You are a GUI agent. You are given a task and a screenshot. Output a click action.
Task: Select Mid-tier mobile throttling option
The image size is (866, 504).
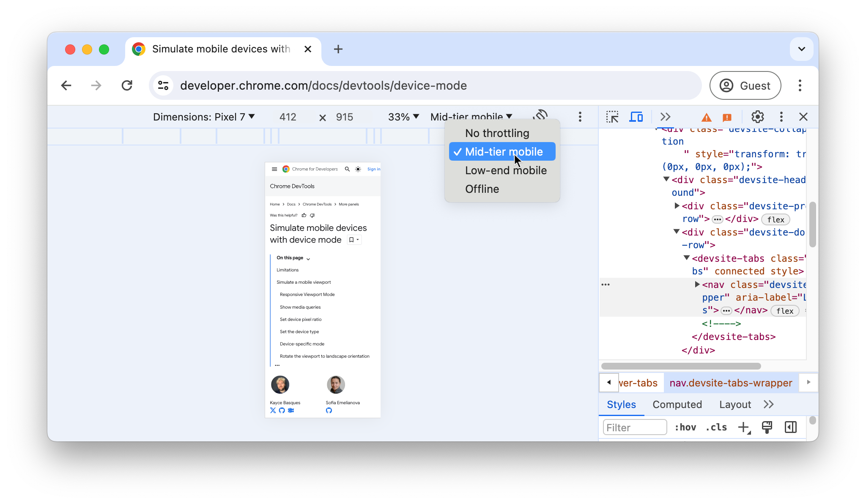(x=503, y=151)
